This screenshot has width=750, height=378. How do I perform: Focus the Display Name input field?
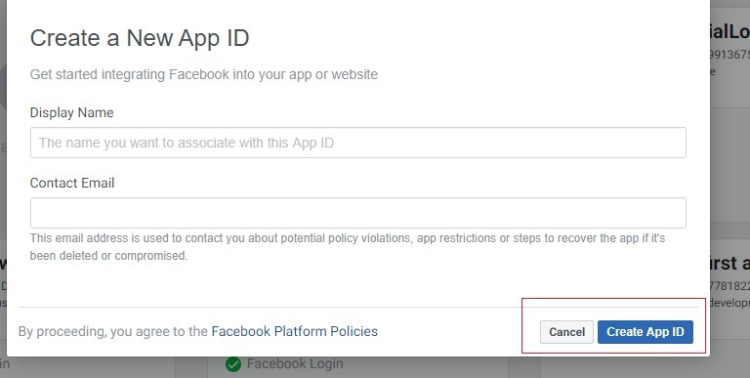click(358, 143)
